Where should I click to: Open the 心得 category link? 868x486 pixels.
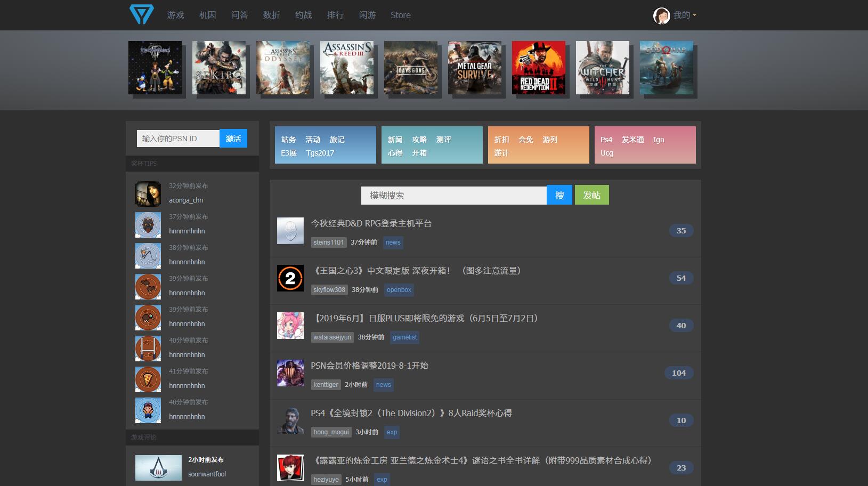click(x=395, y=153)
